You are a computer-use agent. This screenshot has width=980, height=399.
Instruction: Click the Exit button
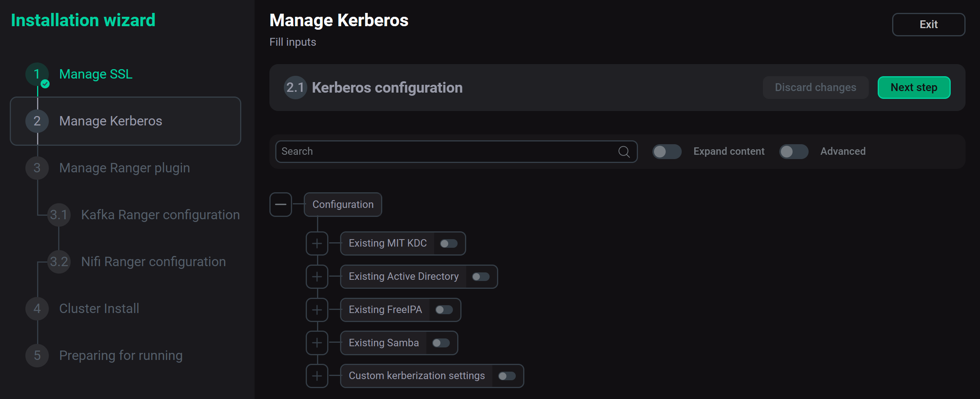[928, 25]
